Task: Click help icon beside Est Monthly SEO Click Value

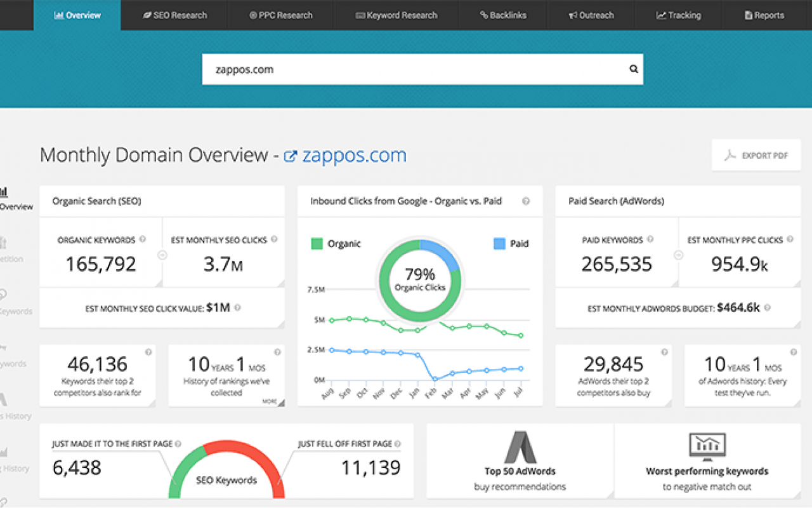Action: pos(237,307)
